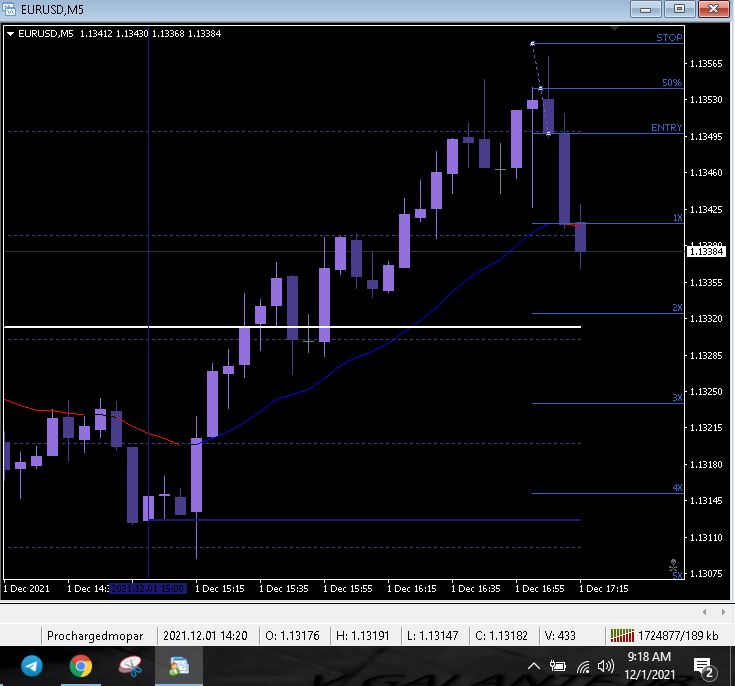
Task: Click the battery power tray icon
Action: [x=557, y=666]
